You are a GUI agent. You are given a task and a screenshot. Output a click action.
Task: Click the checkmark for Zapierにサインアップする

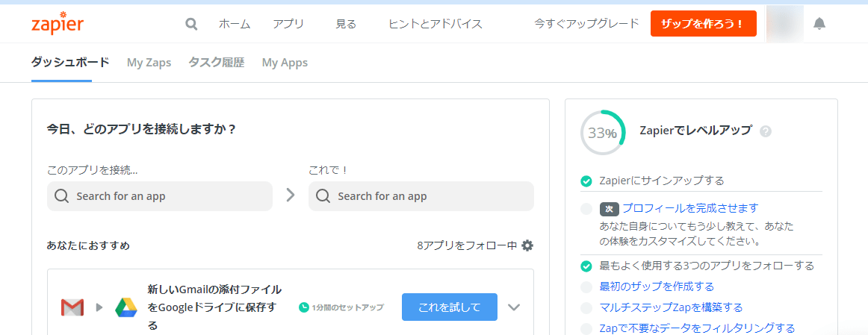(x=586, y=181)
